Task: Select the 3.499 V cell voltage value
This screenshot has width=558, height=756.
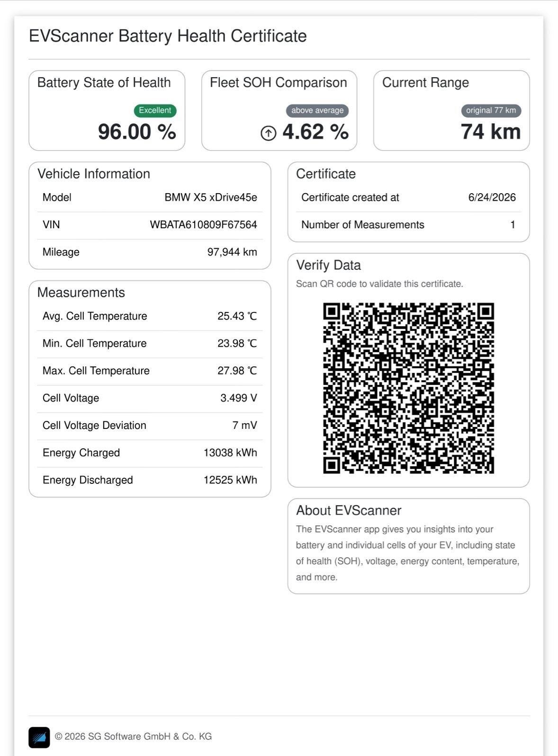Action: click(239, 398)
